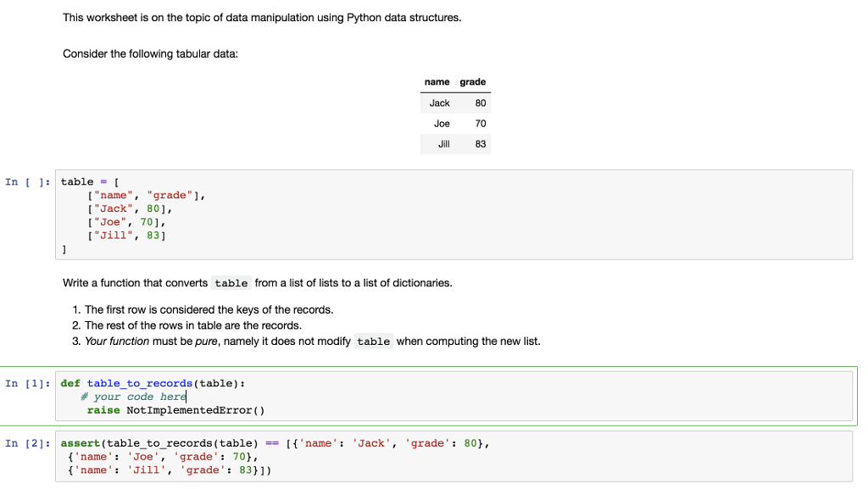Click the list item about first row keys
868x489 pixels.
(x=209, y=309)
